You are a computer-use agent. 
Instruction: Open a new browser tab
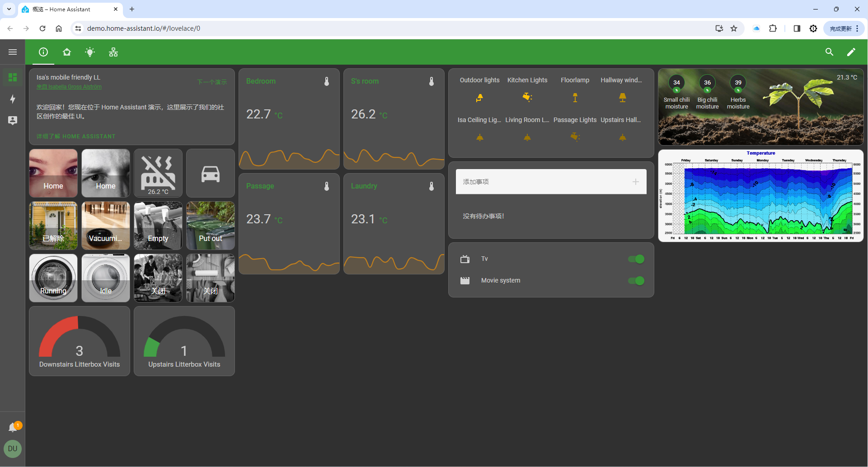click(x=132, y=9)
